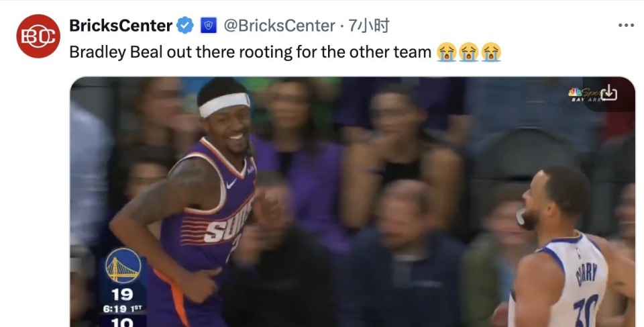644x327 pixels.
Task: Click the blue shield affiliate badge
Action: (x=209, y=26)
